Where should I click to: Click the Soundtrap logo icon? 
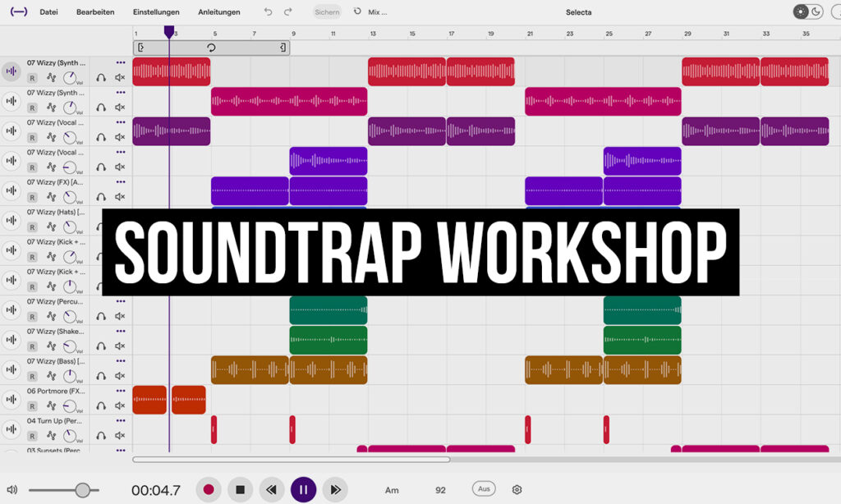click(x=19, y=11)
